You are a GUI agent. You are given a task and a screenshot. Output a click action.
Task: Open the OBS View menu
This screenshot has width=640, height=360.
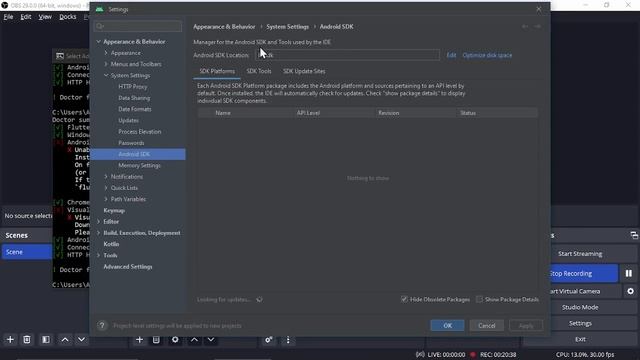click(45, 17)
